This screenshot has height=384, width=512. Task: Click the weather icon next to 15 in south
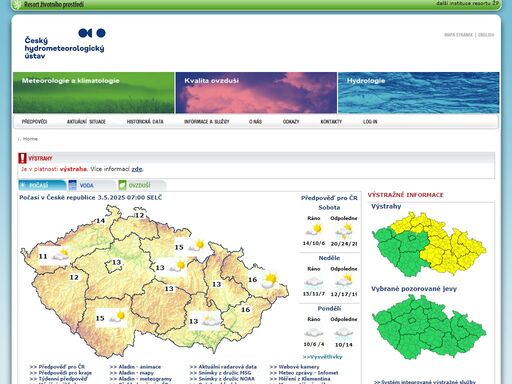pyautogui.click(x=117, y=317)
